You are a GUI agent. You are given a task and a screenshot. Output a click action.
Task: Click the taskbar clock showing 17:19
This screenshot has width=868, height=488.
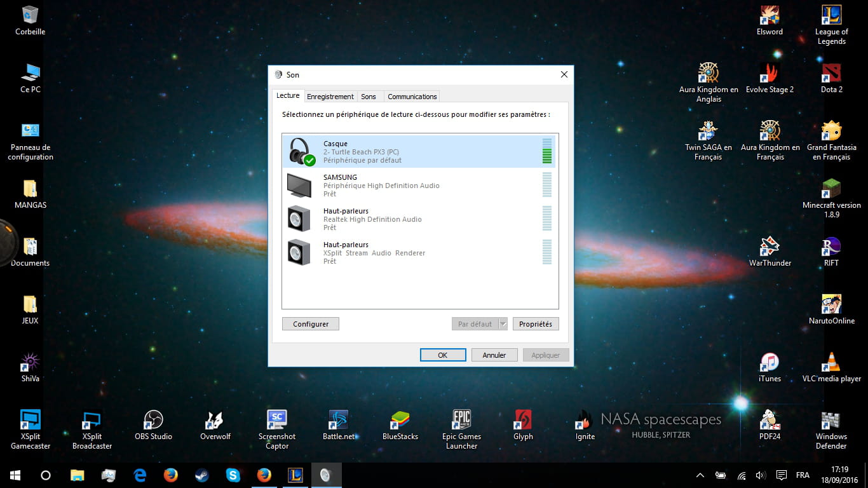pyautogui.click(x=840, y=475)
